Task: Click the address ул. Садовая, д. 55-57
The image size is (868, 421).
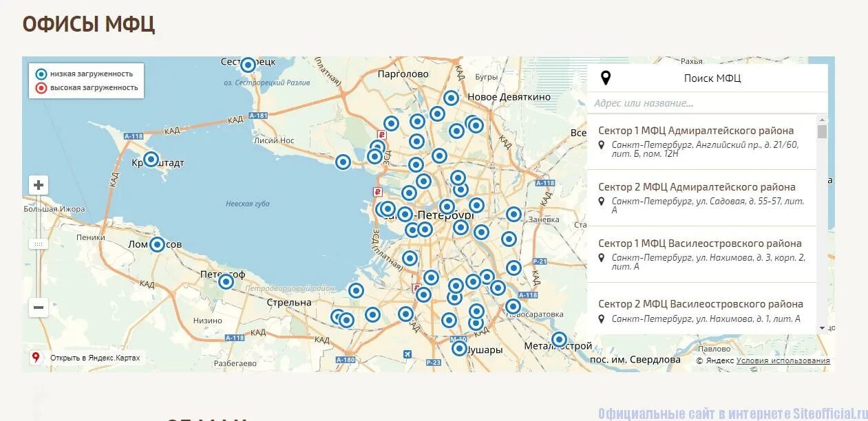Action: (739, 202)
